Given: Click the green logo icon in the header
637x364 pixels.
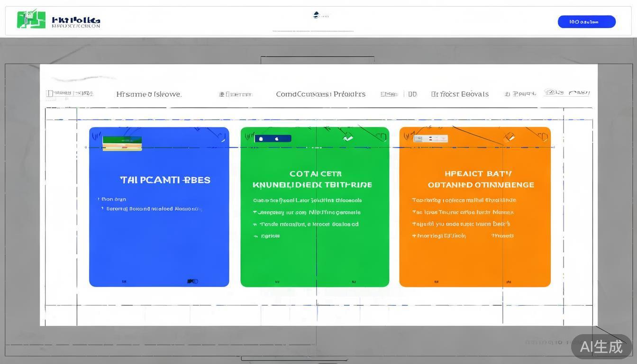Looking at the screenshot, I should pyautogui.click(x=31, y=19).
